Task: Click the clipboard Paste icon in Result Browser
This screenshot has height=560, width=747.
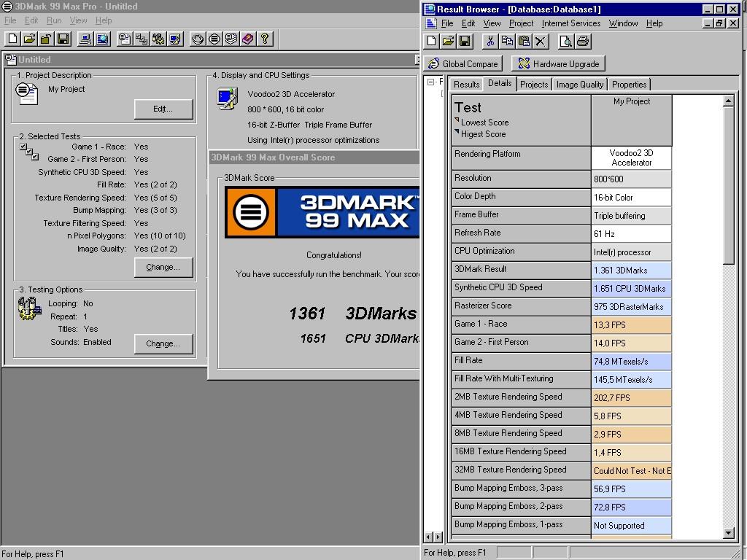Action: [524, 42]
